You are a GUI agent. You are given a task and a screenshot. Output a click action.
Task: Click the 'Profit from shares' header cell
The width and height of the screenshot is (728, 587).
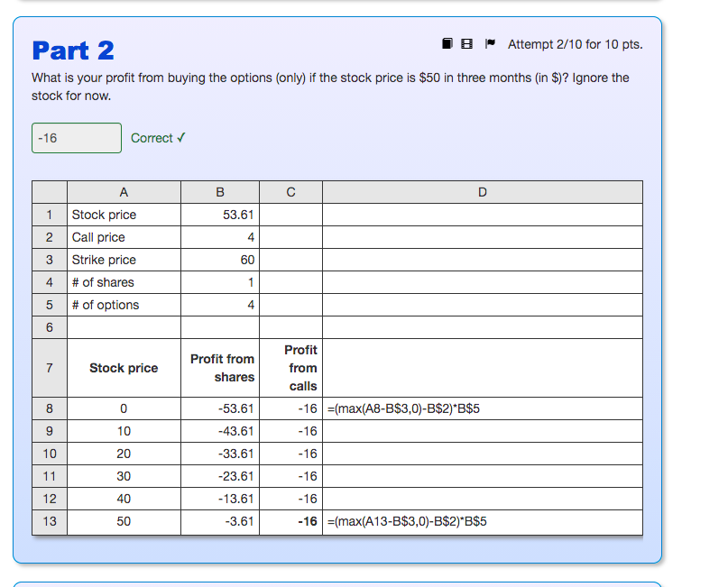tap(220, 368)
